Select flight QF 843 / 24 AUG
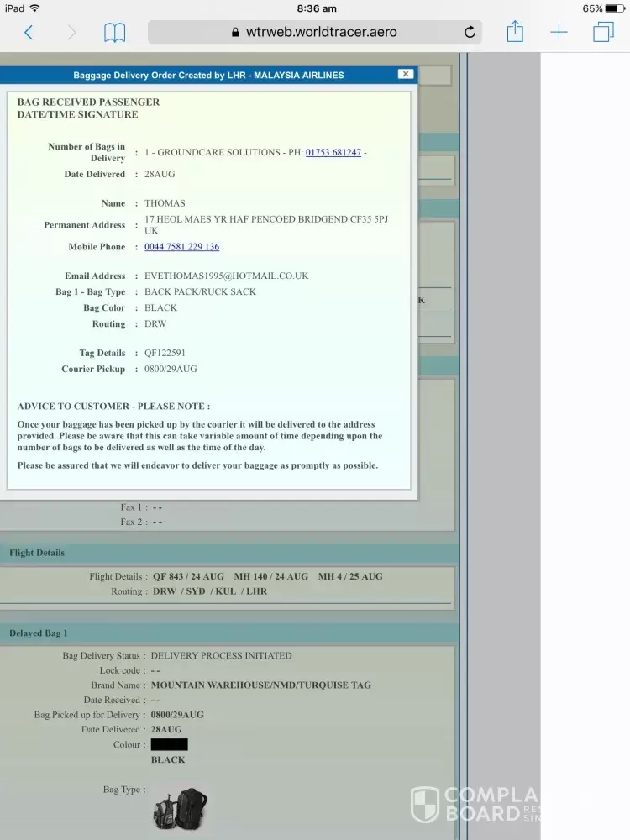This screenshot has height=840, width=630. (188, 576)
